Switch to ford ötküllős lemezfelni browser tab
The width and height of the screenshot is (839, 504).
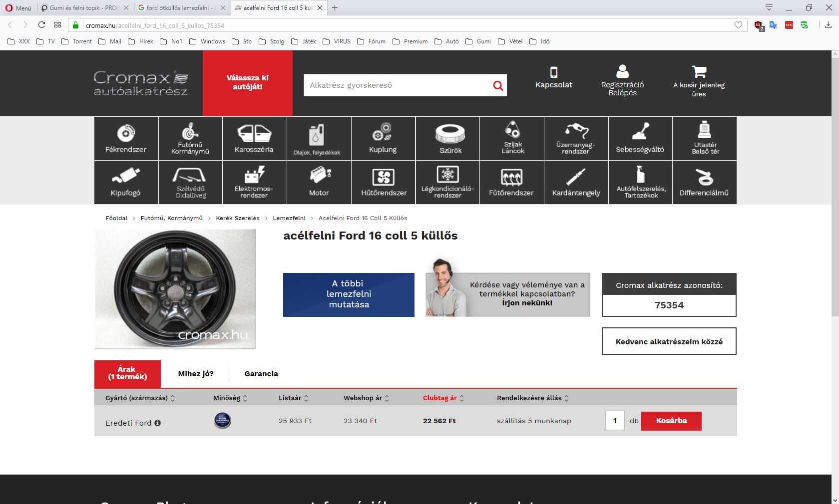coord(182,8)
